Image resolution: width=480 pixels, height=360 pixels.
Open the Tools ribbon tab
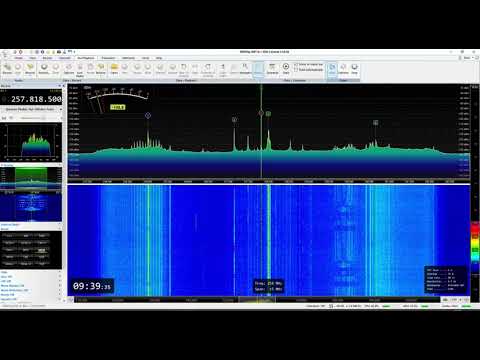point(146,58)
